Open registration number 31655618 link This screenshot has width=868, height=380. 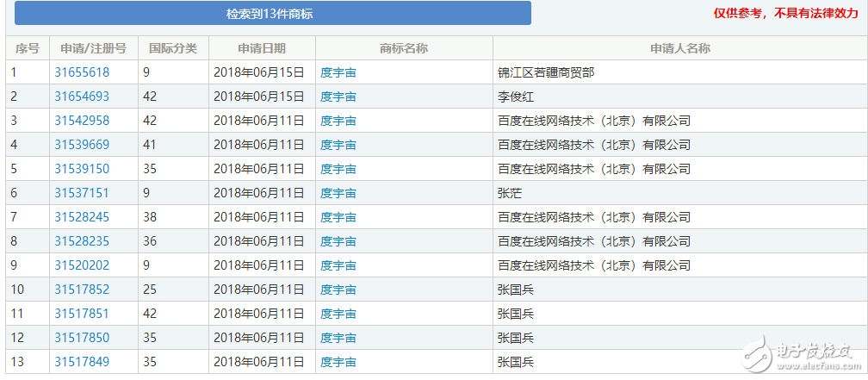point(82,72)
